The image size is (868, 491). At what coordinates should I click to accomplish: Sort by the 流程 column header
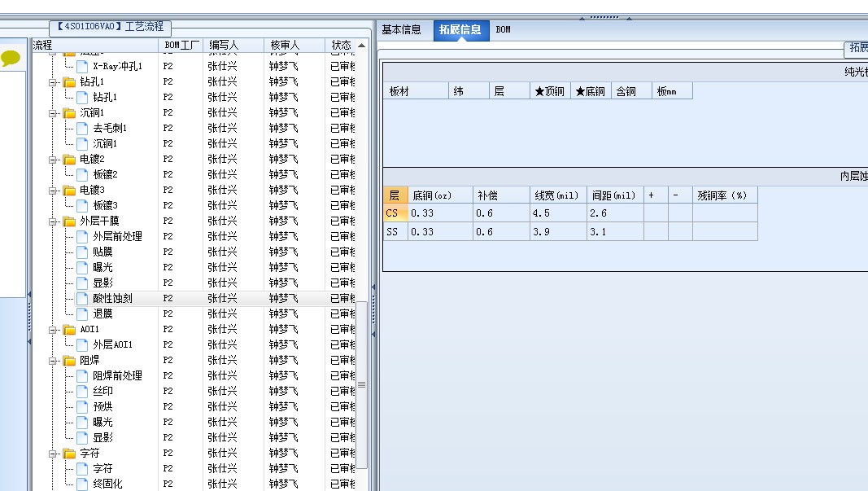[95, 46]
